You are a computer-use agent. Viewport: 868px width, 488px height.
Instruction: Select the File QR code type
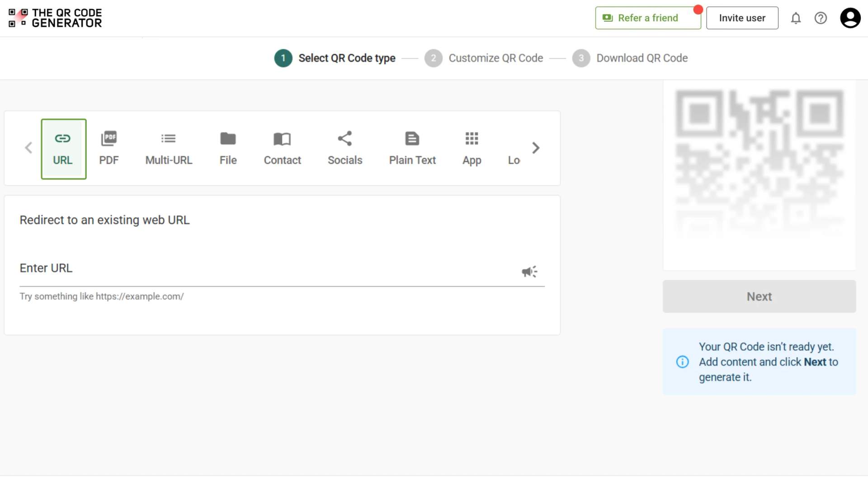pos(228,149)
